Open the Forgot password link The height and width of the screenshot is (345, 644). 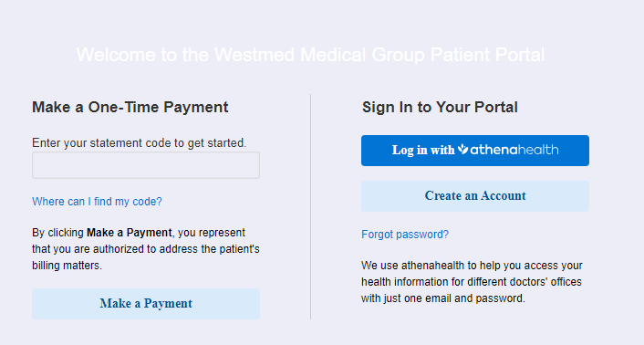tap(405, 235)
